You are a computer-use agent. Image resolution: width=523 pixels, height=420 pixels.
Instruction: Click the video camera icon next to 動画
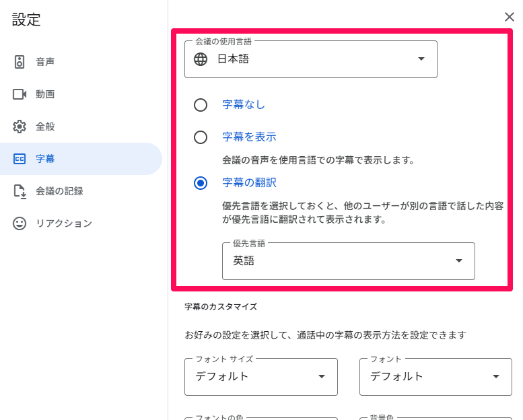coord(20,94)
